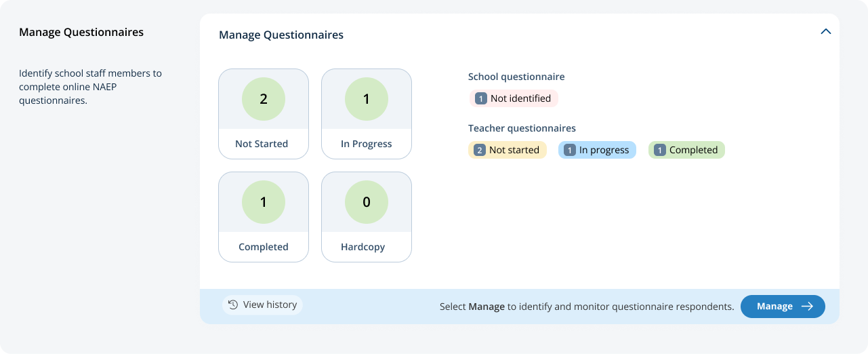The height and width of the screenshot is (354, 868).
Task: Click the count icon in Not identified badge
Action: tap(481, 98)
